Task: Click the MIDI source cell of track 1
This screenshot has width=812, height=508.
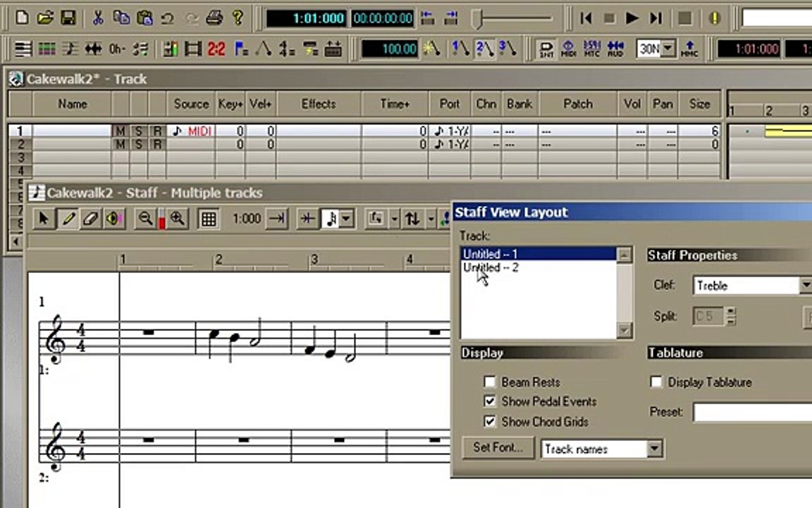Action: point(190,131)
